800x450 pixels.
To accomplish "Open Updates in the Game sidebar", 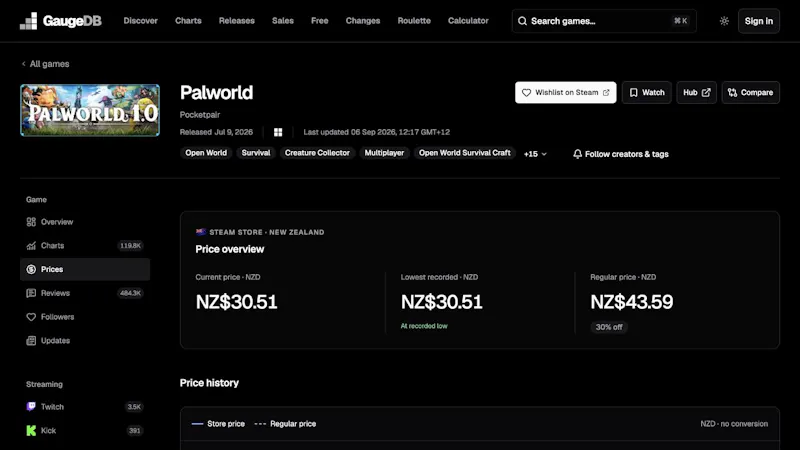I will [85, 340].
